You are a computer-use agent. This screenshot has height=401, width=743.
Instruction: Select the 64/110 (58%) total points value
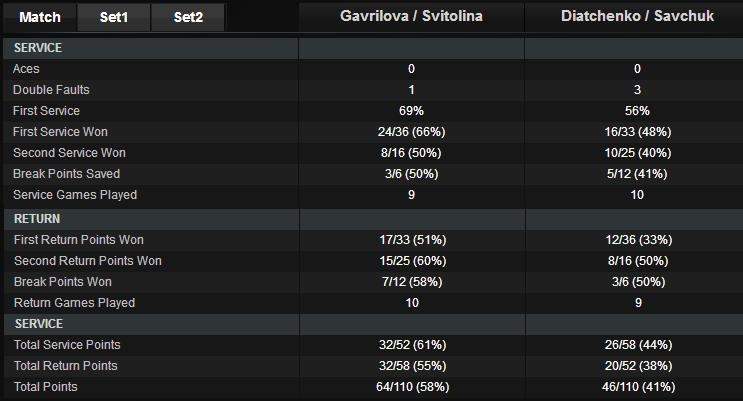pyautogui.click(x=411, y=387)
